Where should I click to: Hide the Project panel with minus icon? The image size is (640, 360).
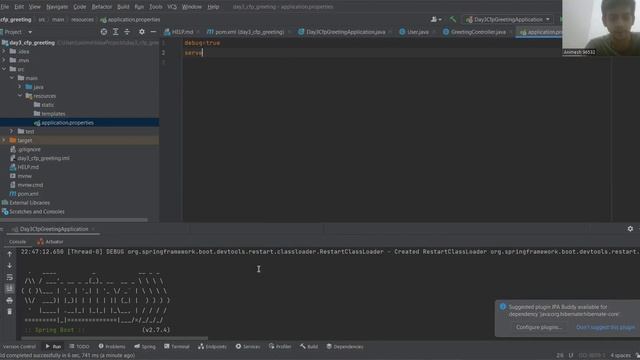tap(153, 32)
